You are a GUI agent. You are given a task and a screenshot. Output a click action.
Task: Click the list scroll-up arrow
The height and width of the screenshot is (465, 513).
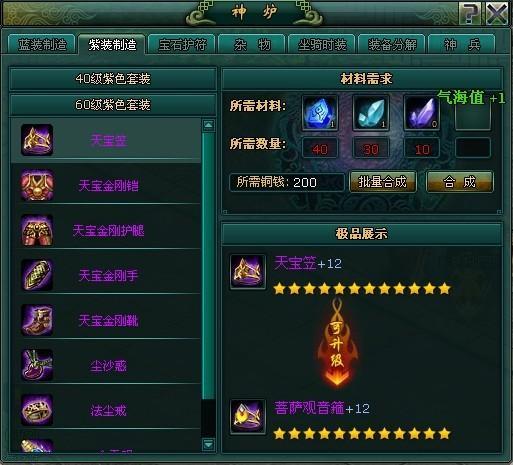coord(209,125)
